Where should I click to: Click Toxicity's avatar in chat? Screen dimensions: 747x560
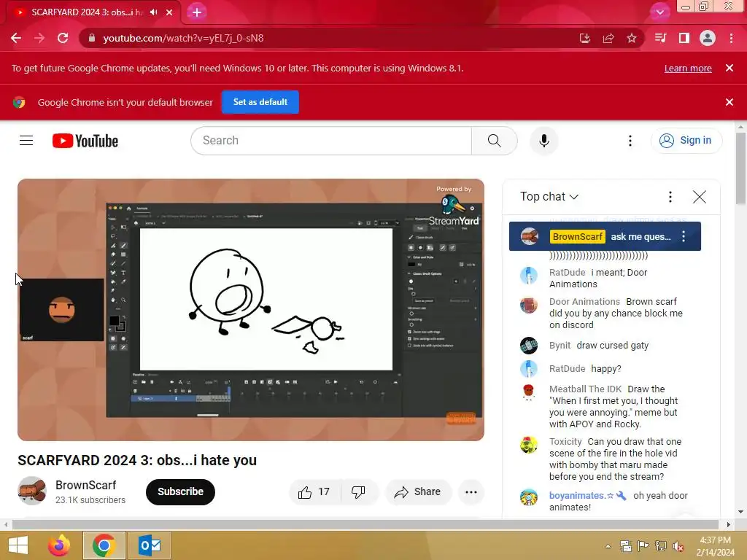point(529,445)
